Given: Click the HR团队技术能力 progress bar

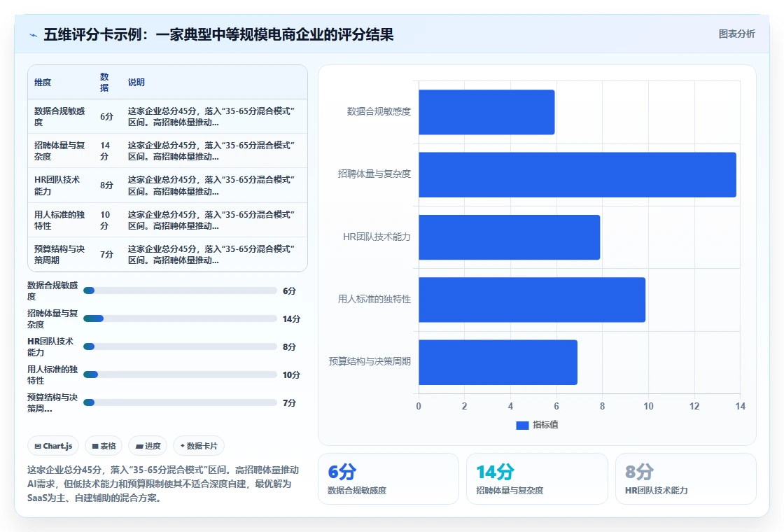Looking at the screenshot, I should click(180, 346).
